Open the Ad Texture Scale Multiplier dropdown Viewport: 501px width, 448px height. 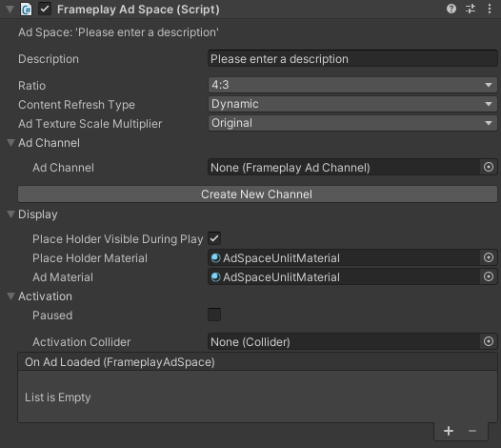point(352,123)
